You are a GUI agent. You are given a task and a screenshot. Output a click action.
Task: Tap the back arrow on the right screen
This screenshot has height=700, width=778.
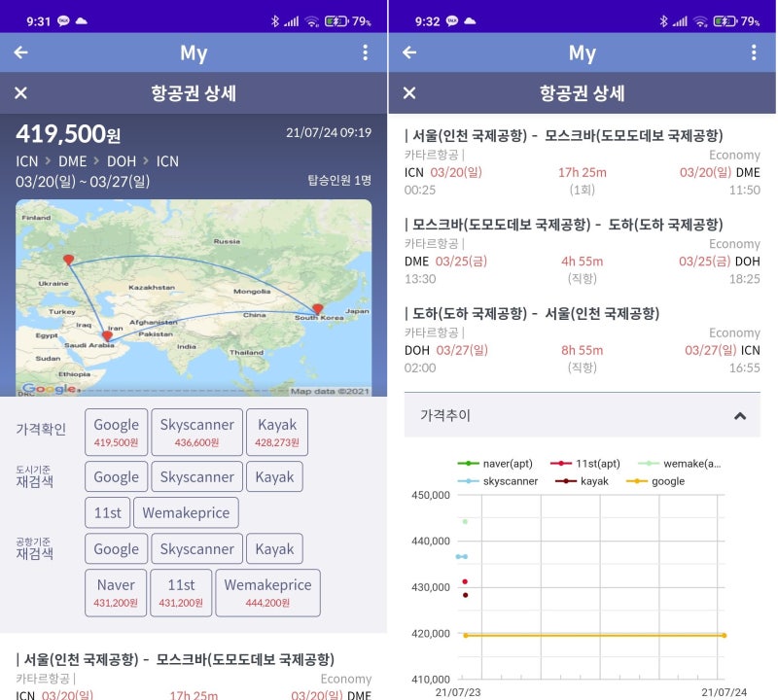pos(409,52)
